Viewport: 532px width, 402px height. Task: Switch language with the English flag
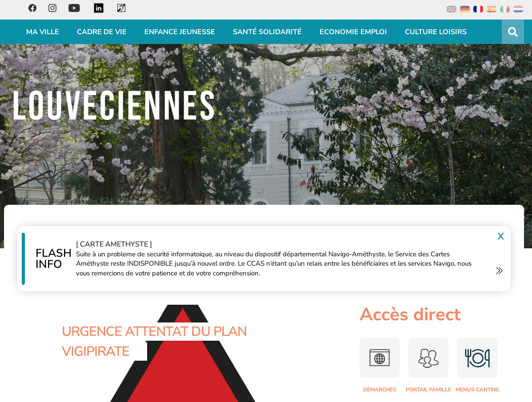point(451,9)
